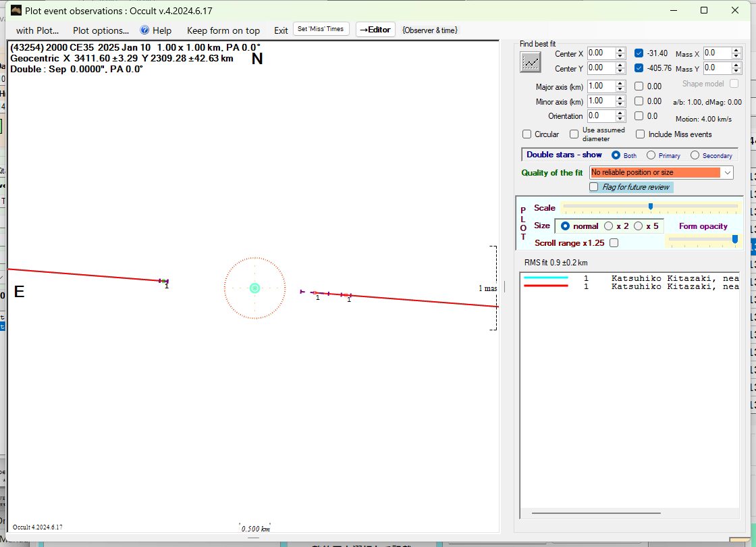Select the Primary double star option
Image resolution: width=756 pixels, height=547 pixels.
[x=651, y=155]
